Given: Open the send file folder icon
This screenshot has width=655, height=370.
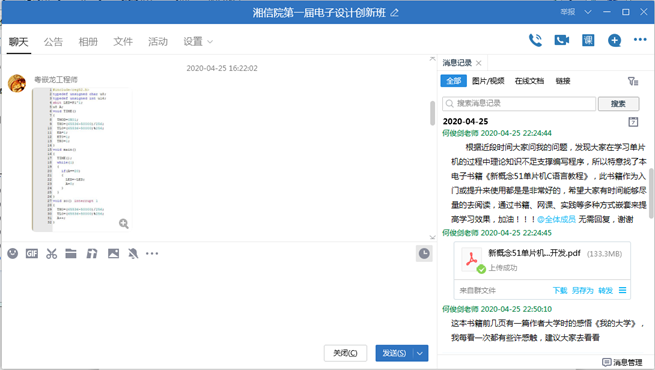Looking at the screenshot, I should tap(71, 253).
